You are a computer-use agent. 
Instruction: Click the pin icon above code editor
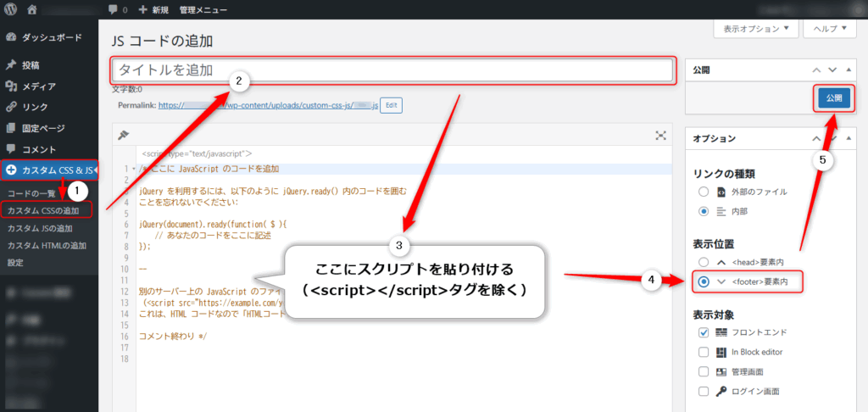124,135
